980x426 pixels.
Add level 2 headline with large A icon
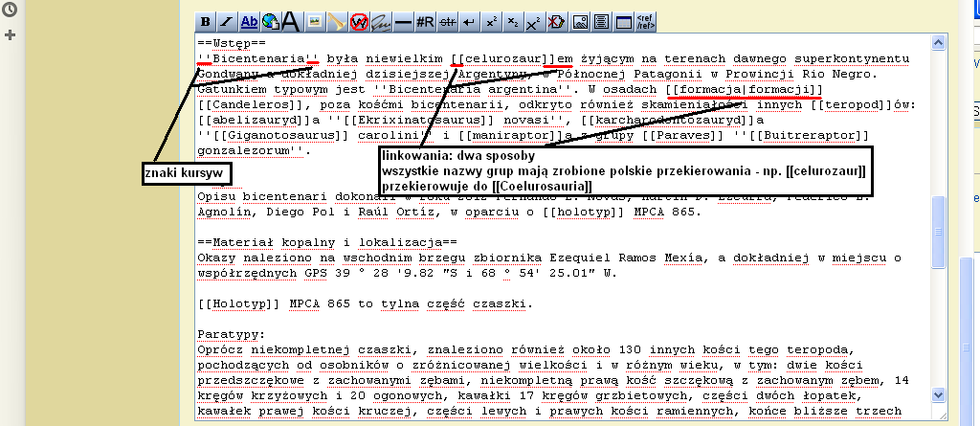[x=291, y=21]
